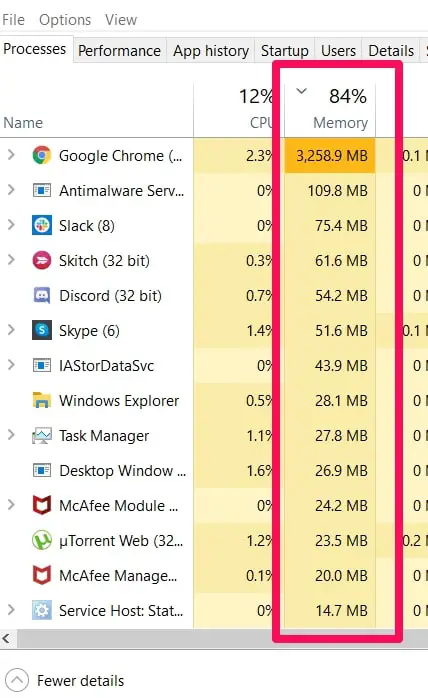
Task: Click the McAfee Module shield icon
Action: point(42,505)
